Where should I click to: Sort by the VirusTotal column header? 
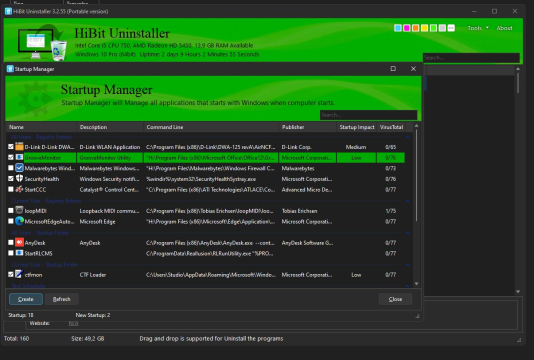pyautogui.click(x=391, y=127)
